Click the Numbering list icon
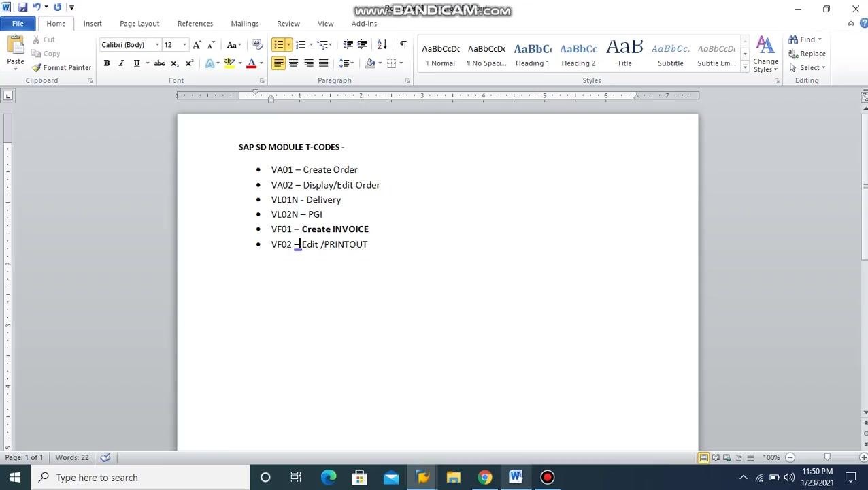The image size is (868, 490). [301, 45]
